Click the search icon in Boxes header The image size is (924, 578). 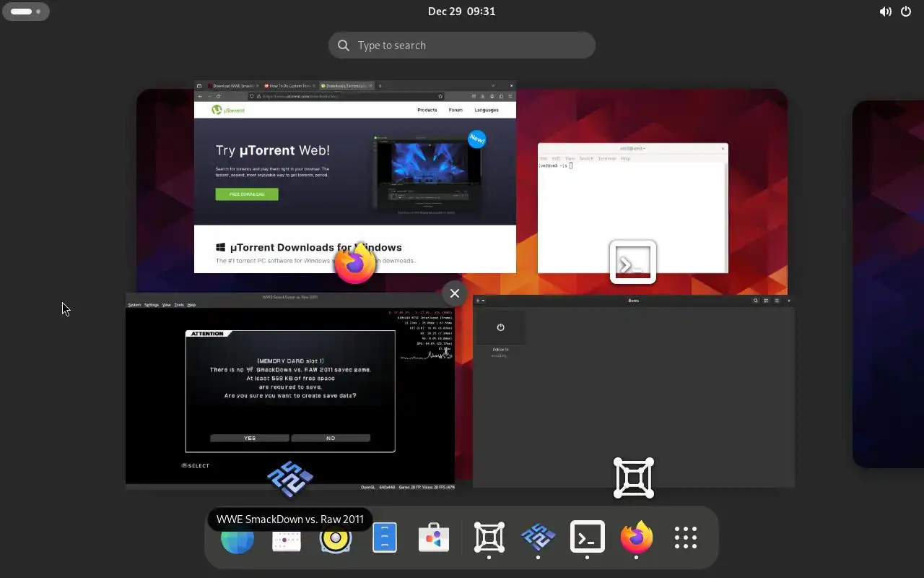(756, 301)
